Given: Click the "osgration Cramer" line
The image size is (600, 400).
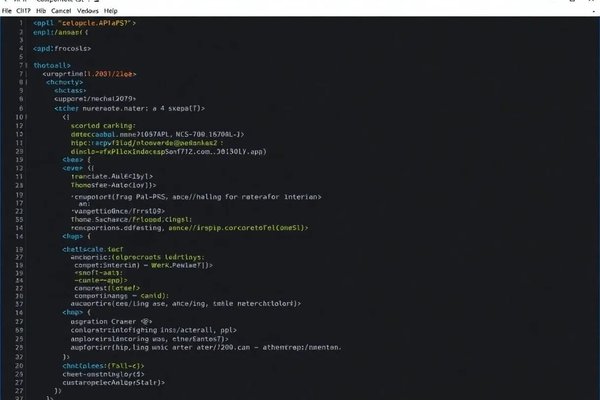Looking at the screenshot, I should click(x=111, y=322).
